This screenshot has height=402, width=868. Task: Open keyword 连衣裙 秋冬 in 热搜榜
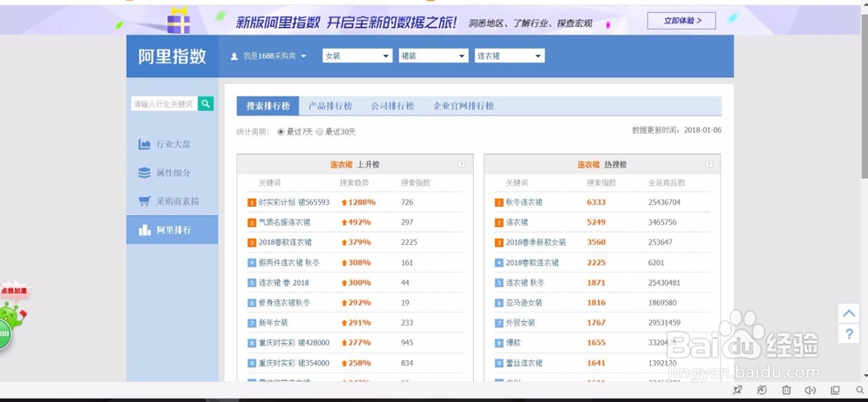click(525, 283)
